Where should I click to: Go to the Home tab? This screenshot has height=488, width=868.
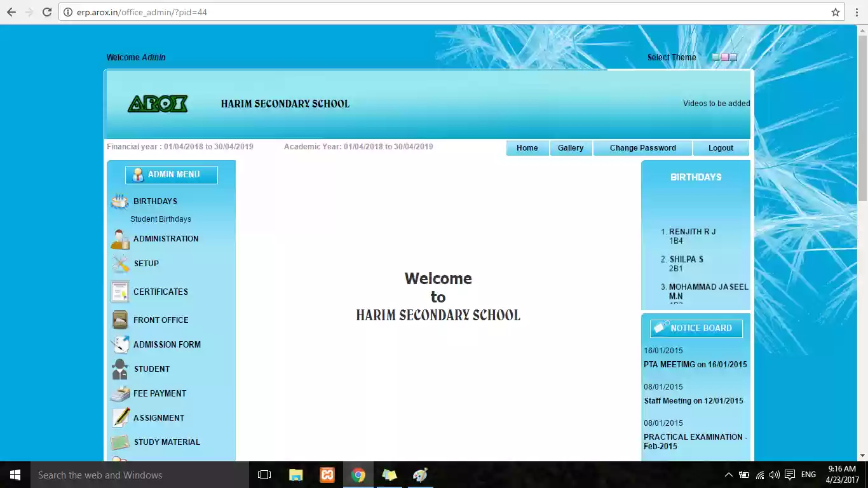527,148
